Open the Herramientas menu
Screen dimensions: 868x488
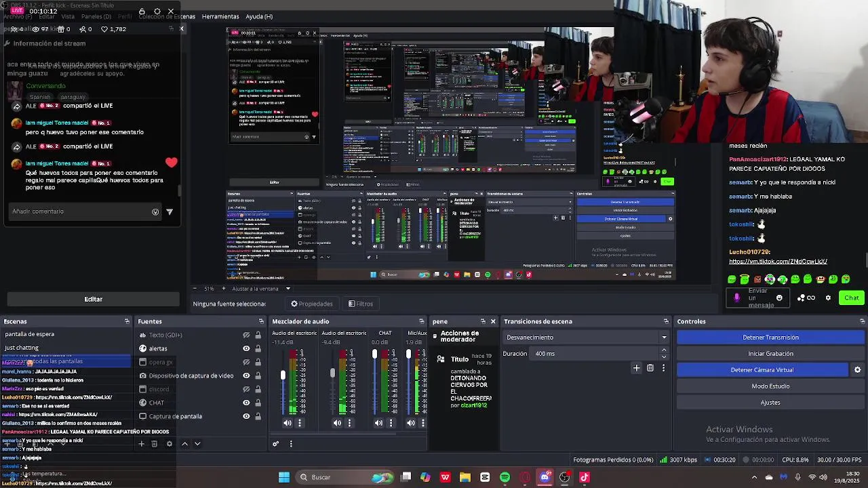tap(220, 16)
